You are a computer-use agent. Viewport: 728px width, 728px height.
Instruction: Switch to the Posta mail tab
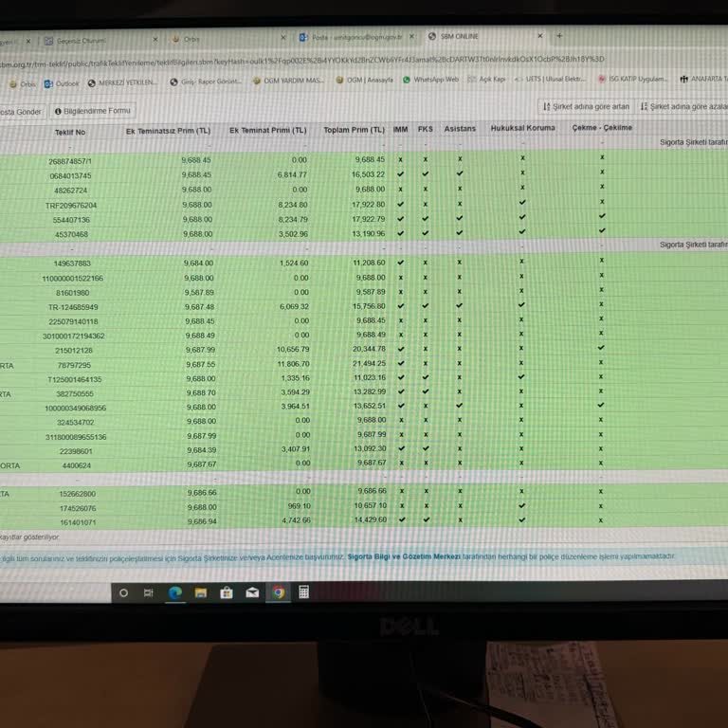coord(351,37)
